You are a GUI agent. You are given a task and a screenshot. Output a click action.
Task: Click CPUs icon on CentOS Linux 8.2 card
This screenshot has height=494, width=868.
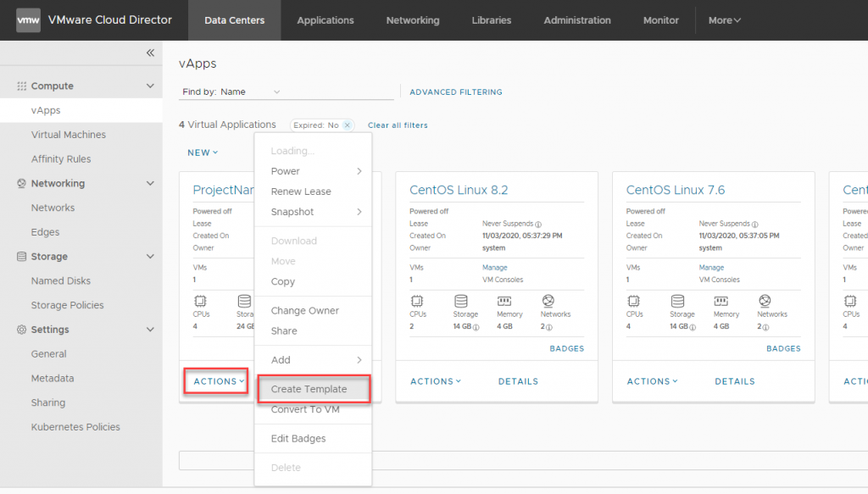417,301
